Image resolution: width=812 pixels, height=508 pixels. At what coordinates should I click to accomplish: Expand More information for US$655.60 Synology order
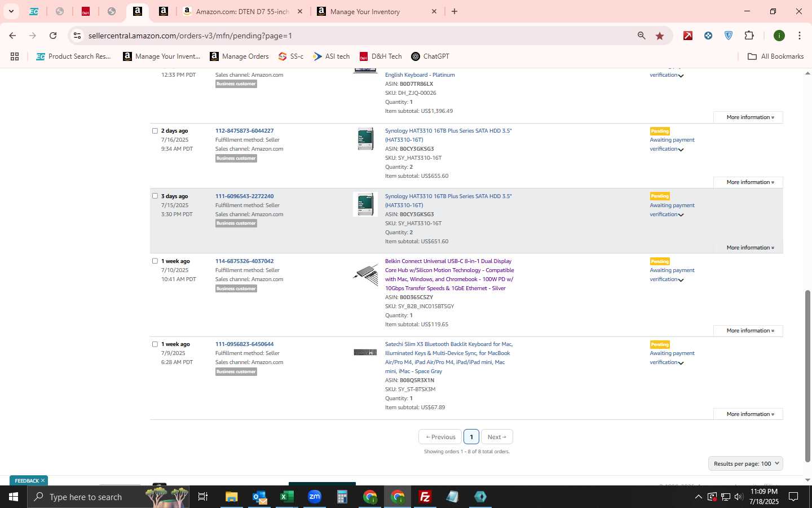pyautogui.click(x=748, y=182)
